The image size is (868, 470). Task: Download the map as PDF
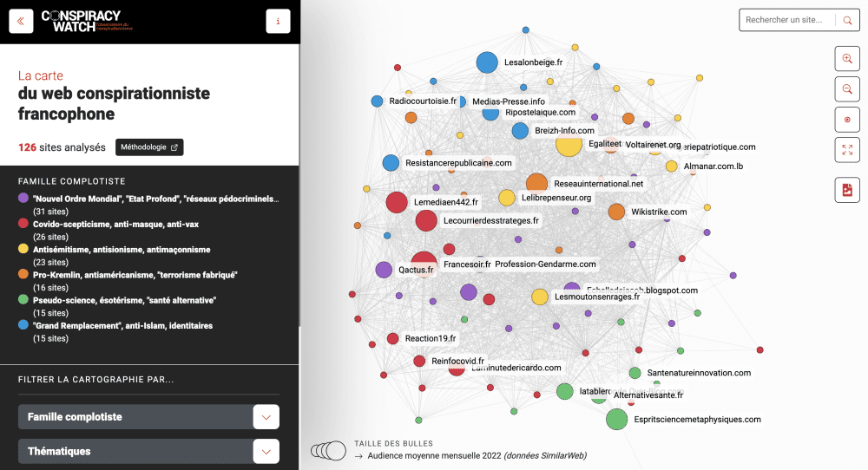[847, 190]
